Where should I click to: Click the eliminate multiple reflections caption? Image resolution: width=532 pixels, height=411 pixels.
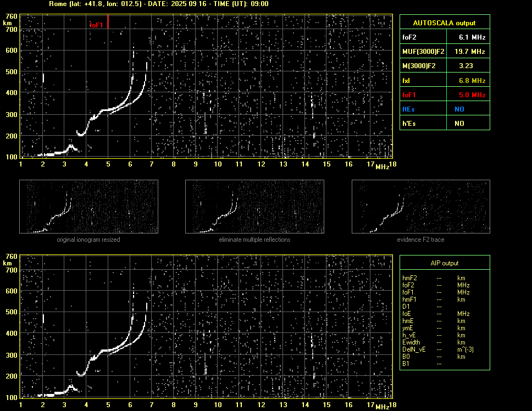tap(254, 240)
